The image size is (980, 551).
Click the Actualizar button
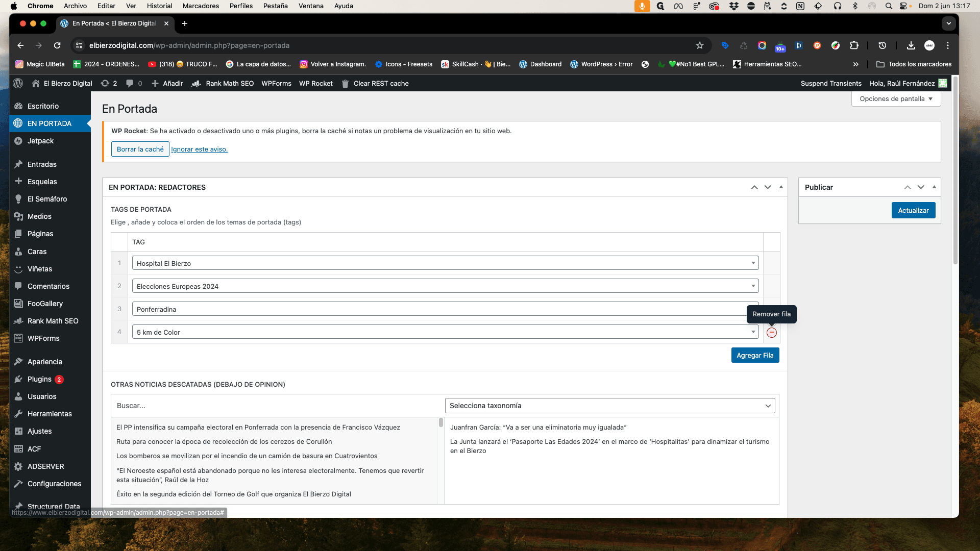coord(913,210)
